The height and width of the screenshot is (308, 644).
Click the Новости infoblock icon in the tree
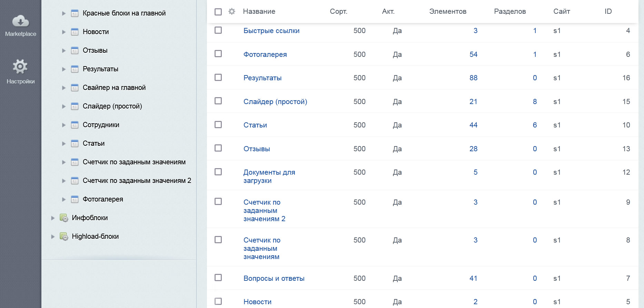point(75,32)
